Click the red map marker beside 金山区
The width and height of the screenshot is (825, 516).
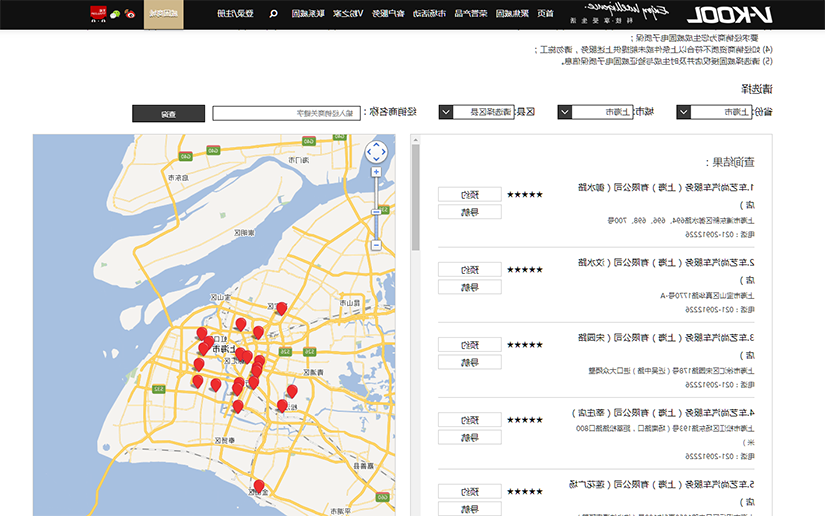click(x=258, y=487)
